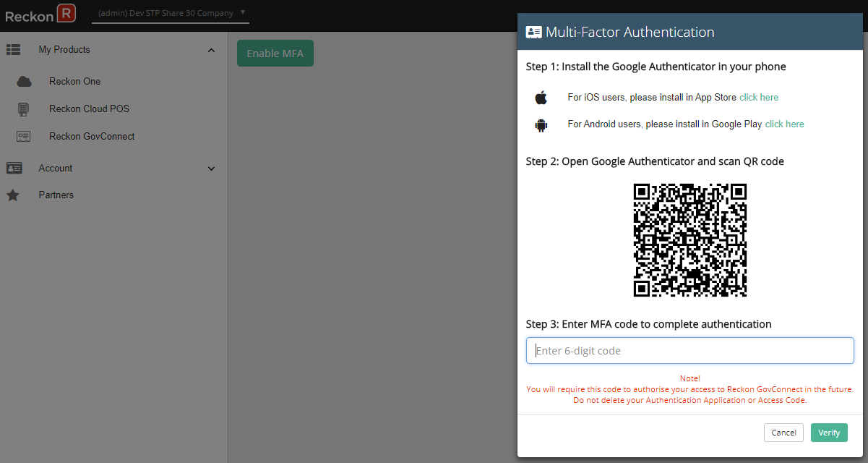Click 'Do not delete your Authentication Application' text
868x463 pixels.
[x=690, y=400]
